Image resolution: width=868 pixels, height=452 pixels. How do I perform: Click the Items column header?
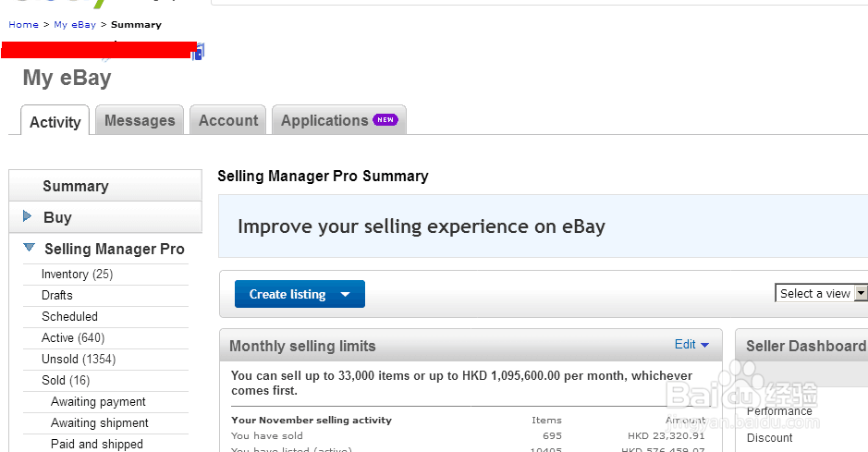(546, 420)
